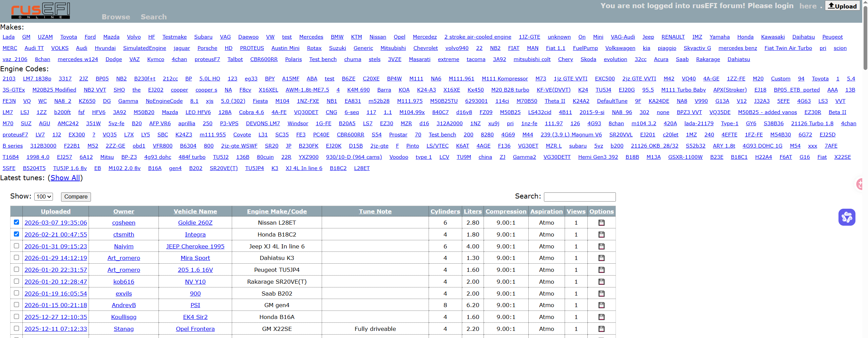
Task: Open the save icon in the Saab B202 row
Action: click(602, 294)
